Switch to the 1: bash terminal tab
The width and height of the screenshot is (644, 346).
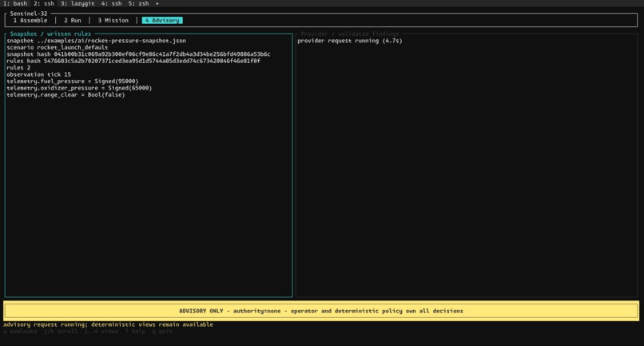coord(15,3)
